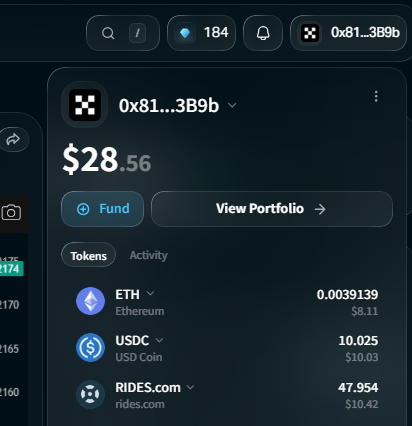Click the rides.com subtitle label
The image size is (412, 426).
coord(140,404)
